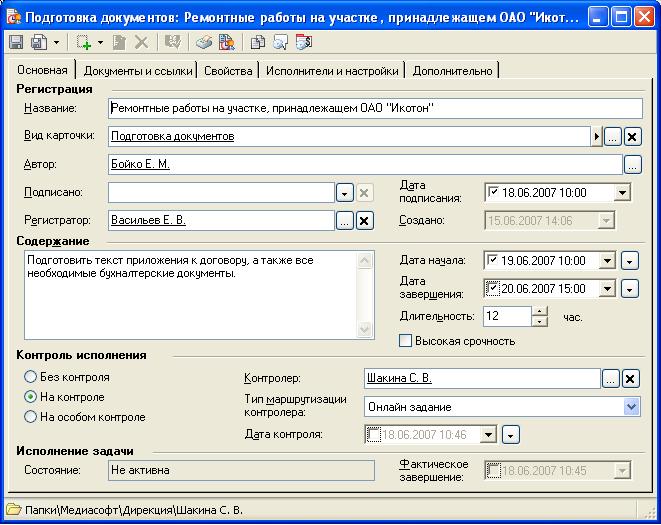
Task: Open the Подписано dropdown arrow
Action: (x=345, y=193)
